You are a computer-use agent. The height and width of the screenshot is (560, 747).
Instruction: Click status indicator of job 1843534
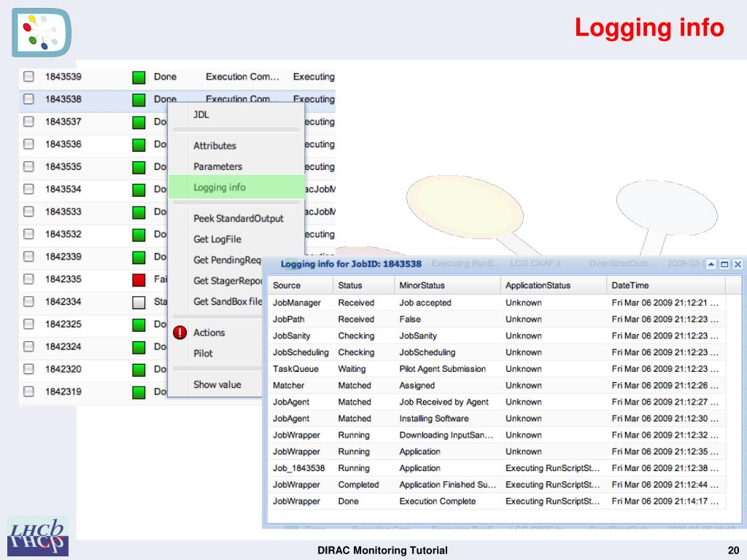[139, 190]
